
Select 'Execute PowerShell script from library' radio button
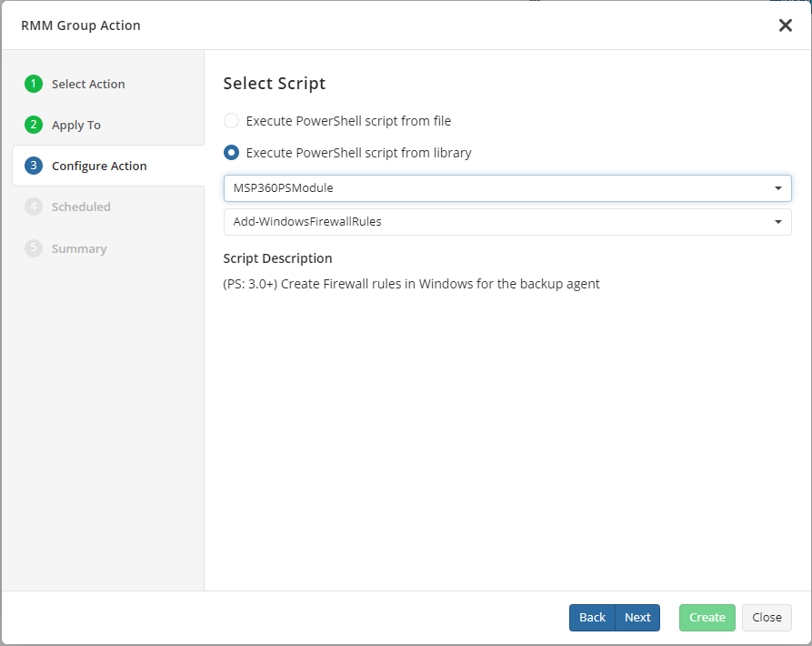231,153
